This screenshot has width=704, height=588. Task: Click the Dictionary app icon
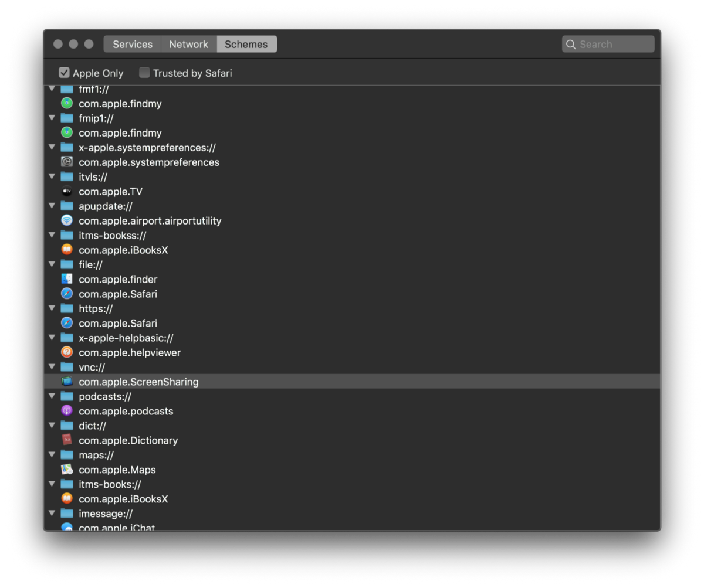(67, 440)
